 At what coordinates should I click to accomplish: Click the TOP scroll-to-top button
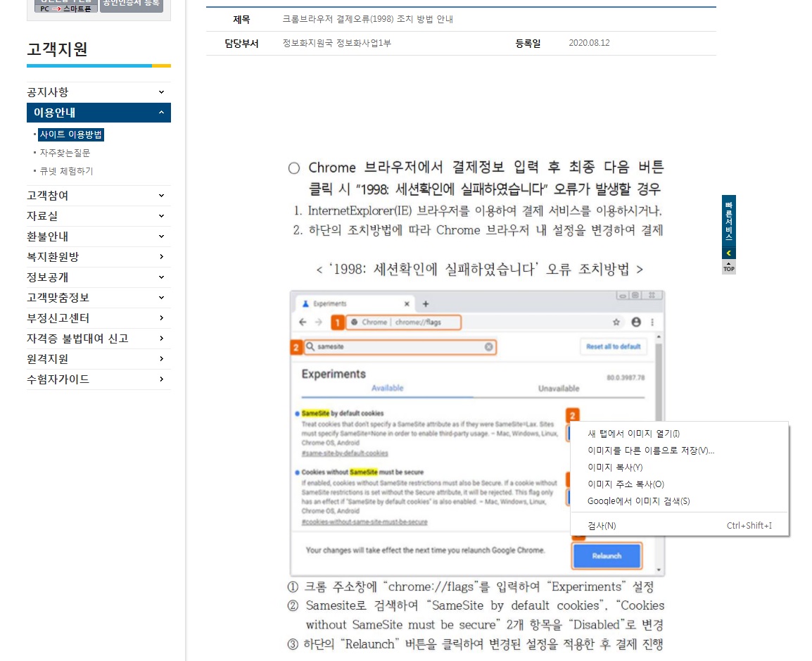click(x=729, y=267)
